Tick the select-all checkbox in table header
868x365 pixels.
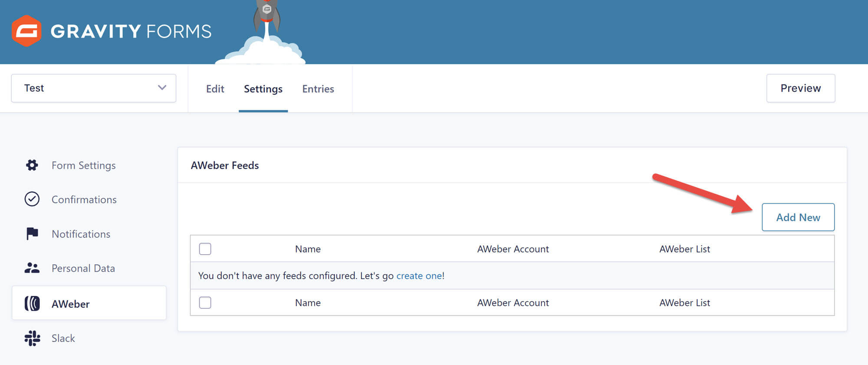(x=205, y=249)
